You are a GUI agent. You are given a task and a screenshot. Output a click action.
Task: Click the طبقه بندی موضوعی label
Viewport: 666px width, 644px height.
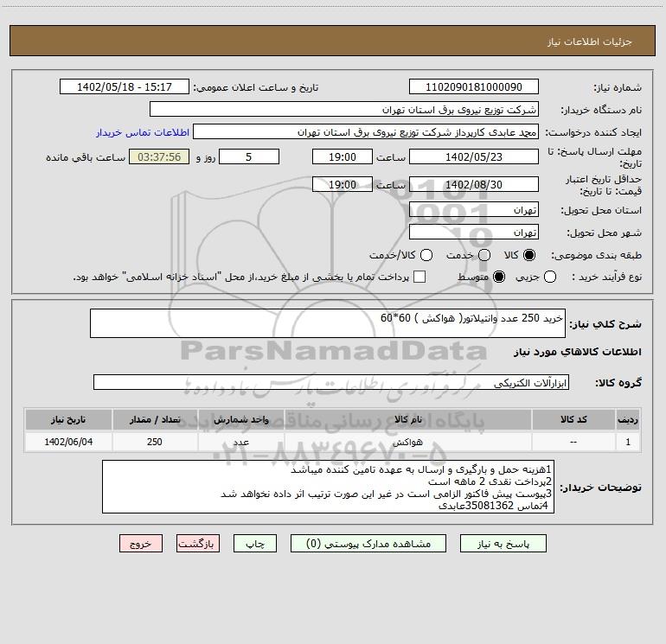(x=596, y=255)
